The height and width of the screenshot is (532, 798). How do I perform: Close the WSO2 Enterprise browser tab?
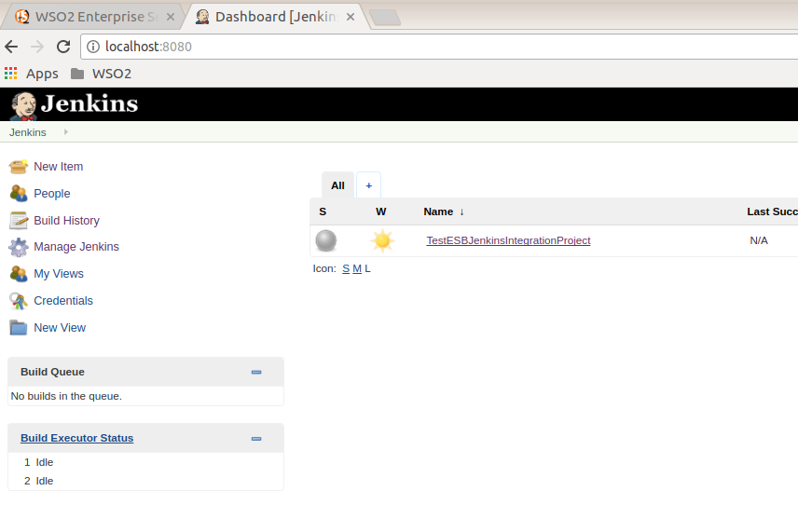[x=171, y=17]
